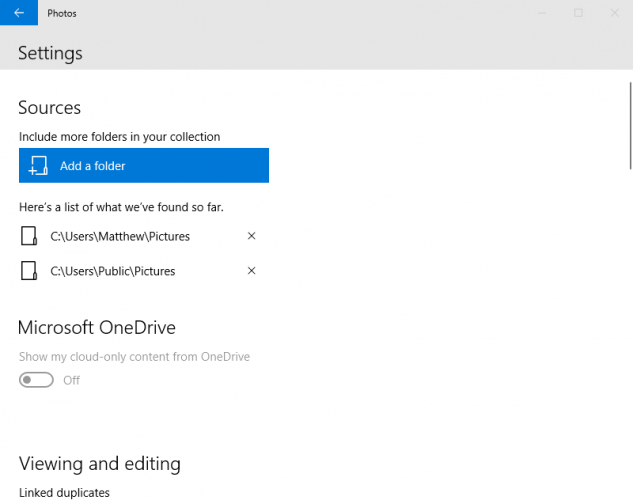
Task: Select the C:\Users\Matthew\Pictures path entry
Action: coord(120,237)
